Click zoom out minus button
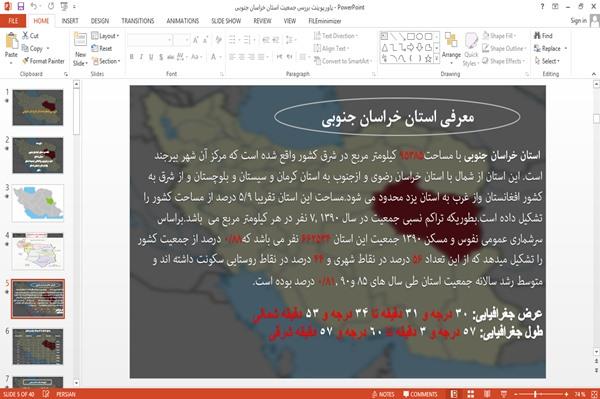Image resolution: width=600 pixels, height=399 pixels. (516, 394)
